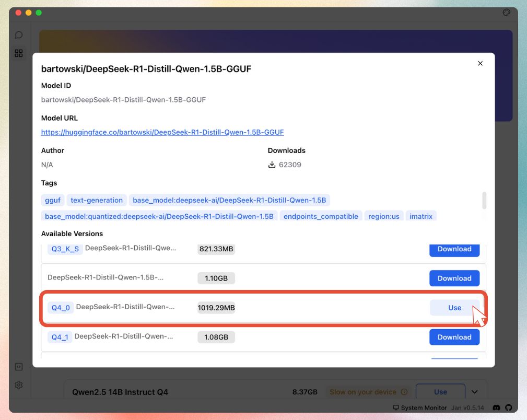Screen dimensions: 527x420
Task: Open the Discord icon in status bar
Action: [x=496, y=407]
